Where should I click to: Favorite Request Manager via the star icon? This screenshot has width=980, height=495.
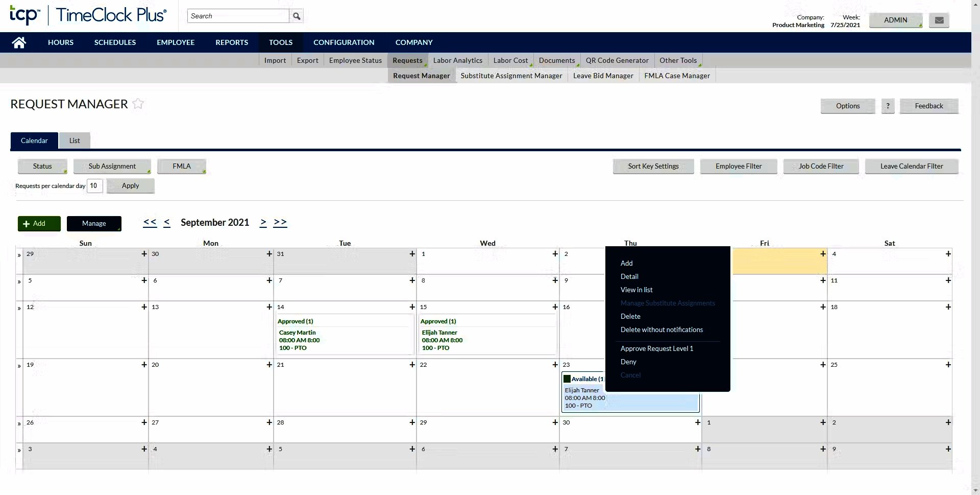pyautogui.click(x=137, y=104)
